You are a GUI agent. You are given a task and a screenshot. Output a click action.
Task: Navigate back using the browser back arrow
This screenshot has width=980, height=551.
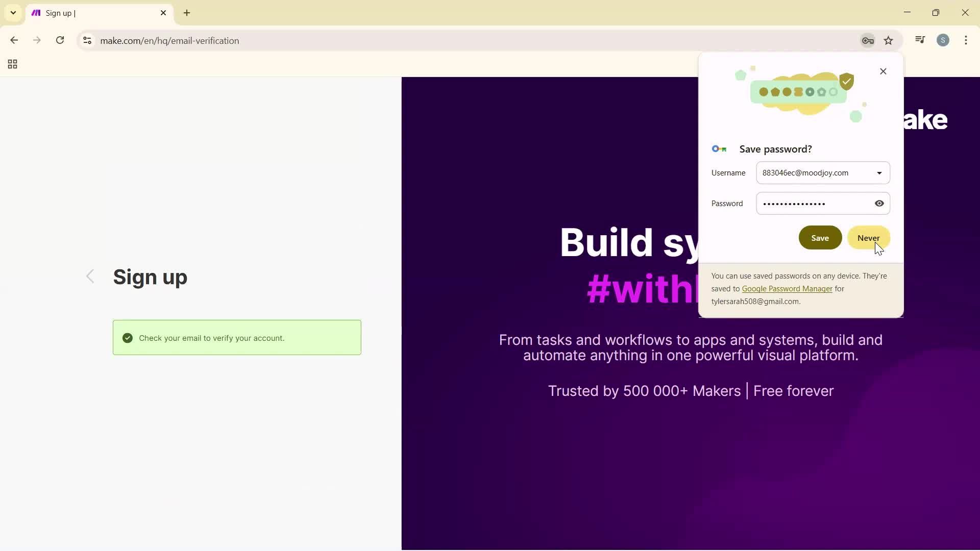click(x=14, y=40)
